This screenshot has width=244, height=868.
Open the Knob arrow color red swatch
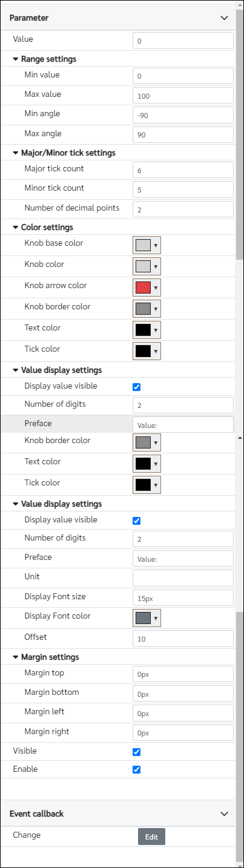pos(143,288)
